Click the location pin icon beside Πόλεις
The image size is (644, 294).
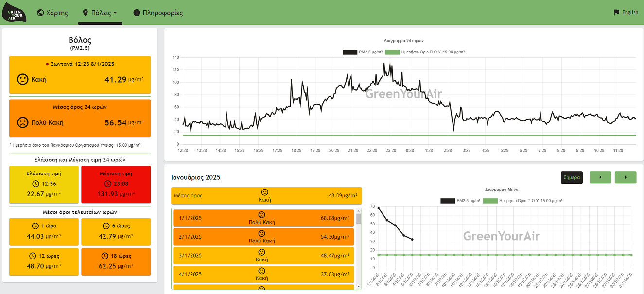pos(86,13)
